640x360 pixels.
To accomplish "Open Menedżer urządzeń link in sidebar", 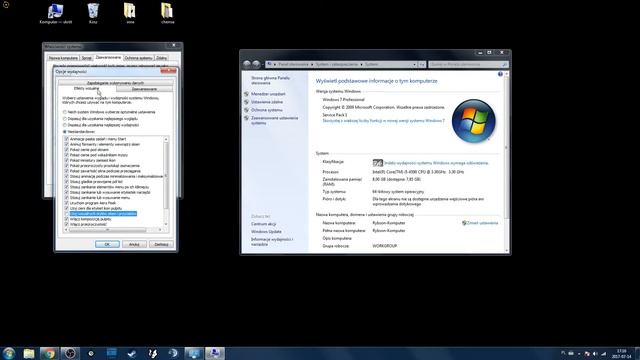I will coord(268,94).
